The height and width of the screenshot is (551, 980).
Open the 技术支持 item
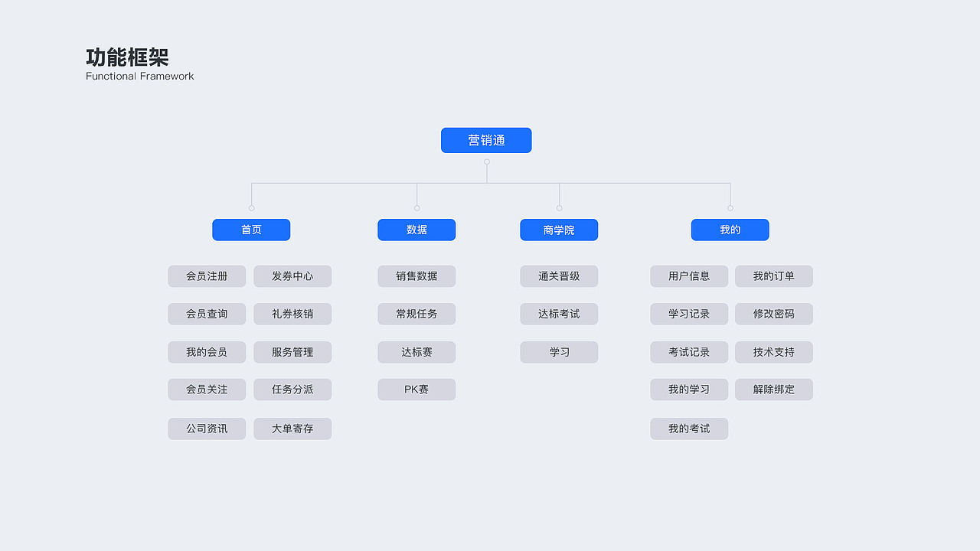tap(774, 352)
